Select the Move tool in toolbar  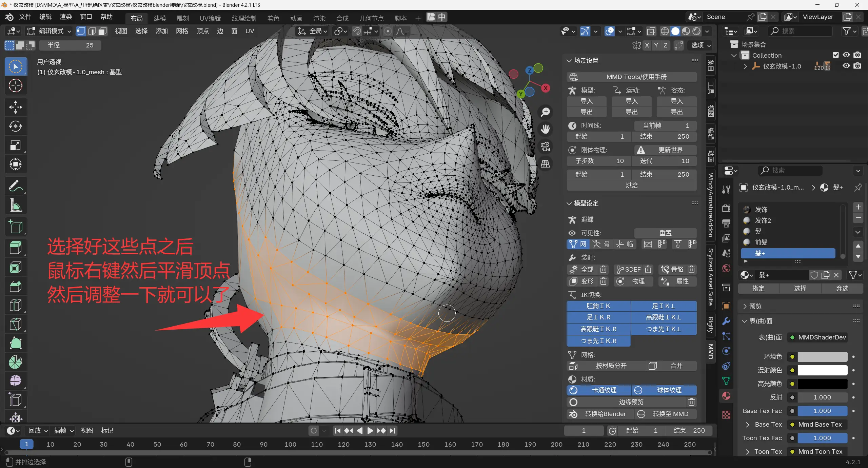[15, 107]
